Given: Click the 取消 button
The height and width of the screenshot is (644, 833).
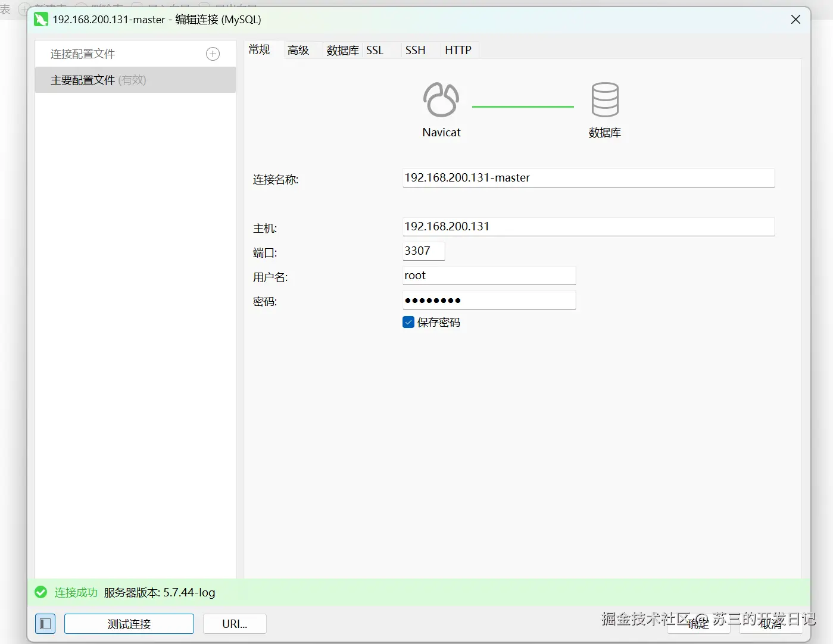Looking at the screenshot, I should (x=771, y=624).
